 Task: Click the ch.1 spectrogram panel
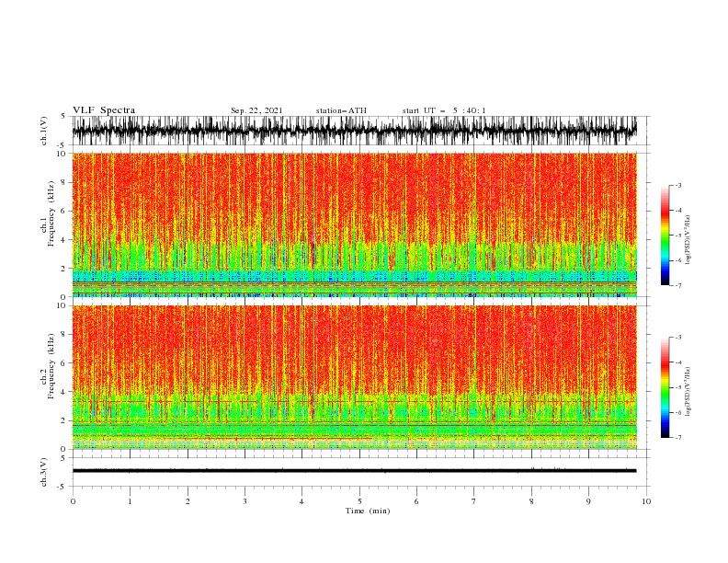pos(354,224)
